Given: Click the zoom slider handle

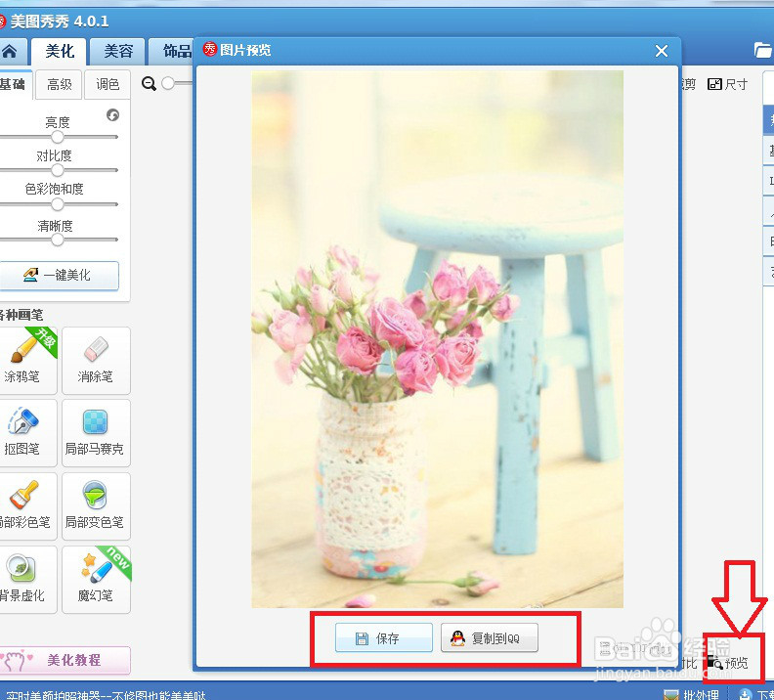Looking at the screenshot, I should (168, 83).
